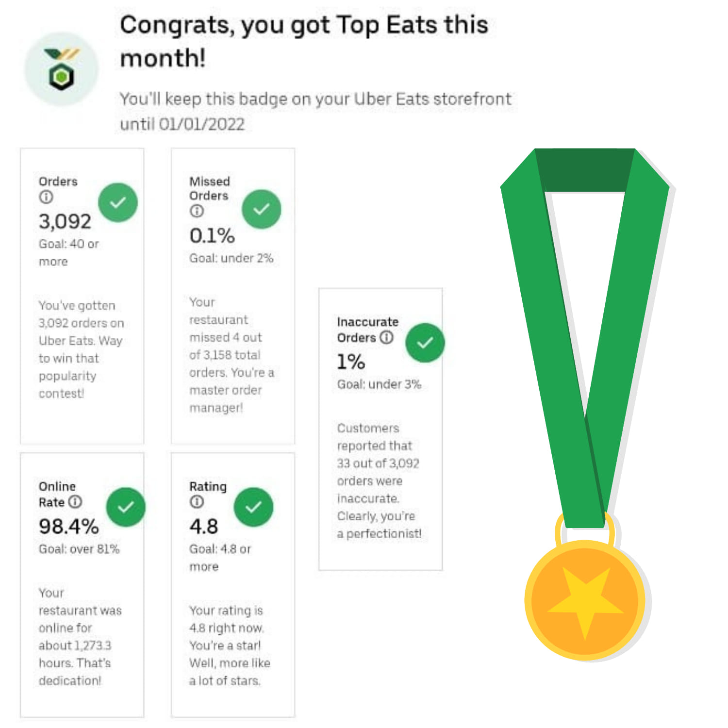Screen dimensions: 728x728
Task: Click the 98.4% online rate value
Action: click(x=69, y=527)
